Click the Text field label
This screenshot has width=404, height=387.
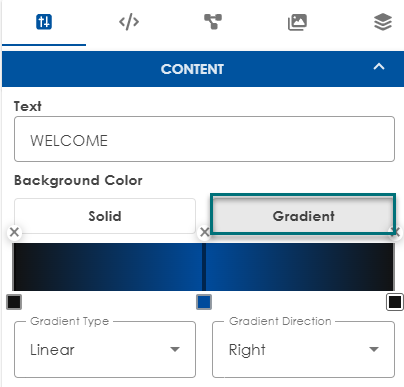click(28, 106)
